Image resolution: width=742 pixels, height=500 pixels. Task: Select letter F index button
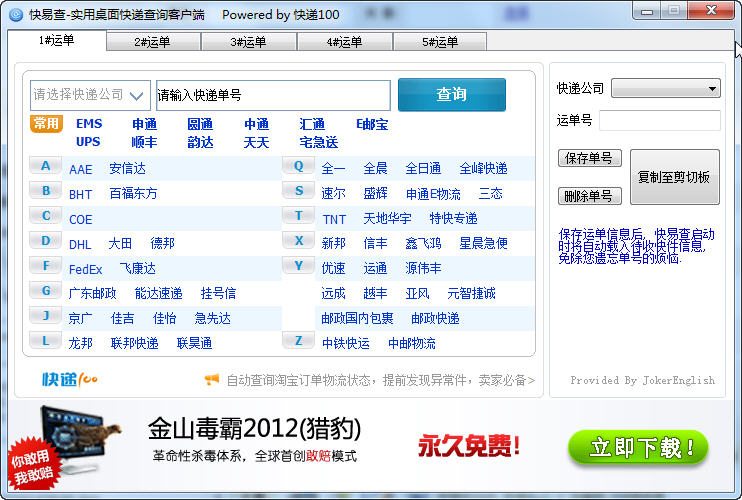click(x=45, y=266)
